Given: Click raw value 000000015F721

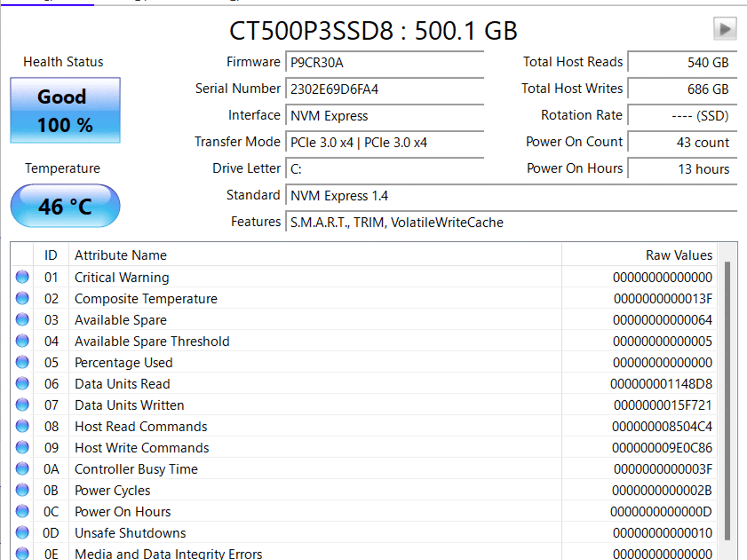Looking at the screenshot, I should [x=663, y=405].
